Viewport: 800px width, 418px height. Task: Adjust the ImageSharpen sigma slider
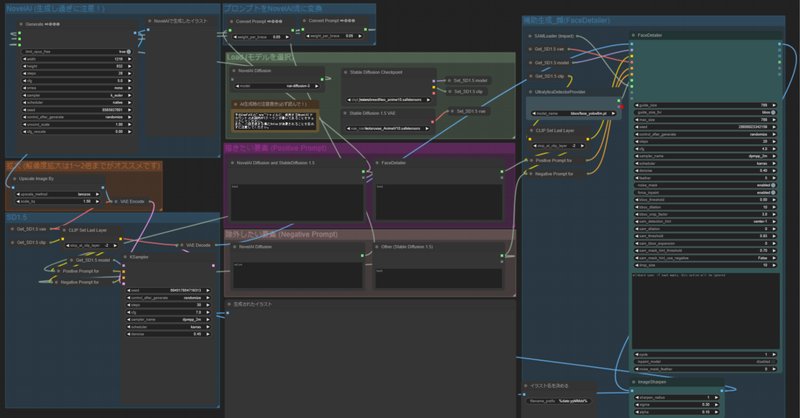tap(676, 404)
